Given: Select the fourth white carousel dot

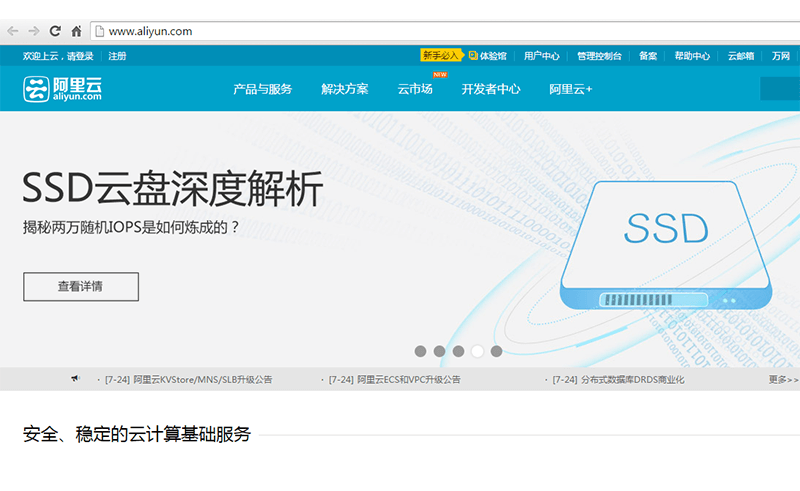Looking at the screenshot, I should pyautogui.click(x=478, y=351).
